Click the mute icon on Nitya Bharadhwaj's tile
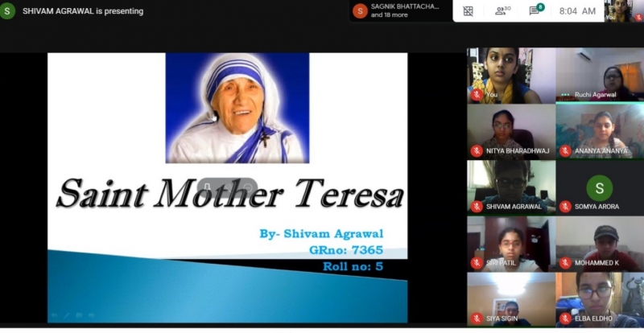 click(477, 150)
